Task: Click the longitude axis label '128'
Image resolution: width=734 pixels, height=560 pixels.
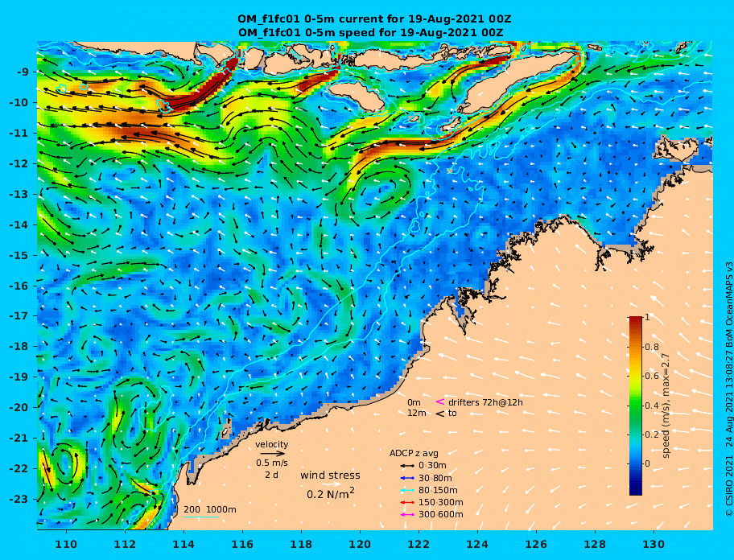Action: (x=595, y=545)
